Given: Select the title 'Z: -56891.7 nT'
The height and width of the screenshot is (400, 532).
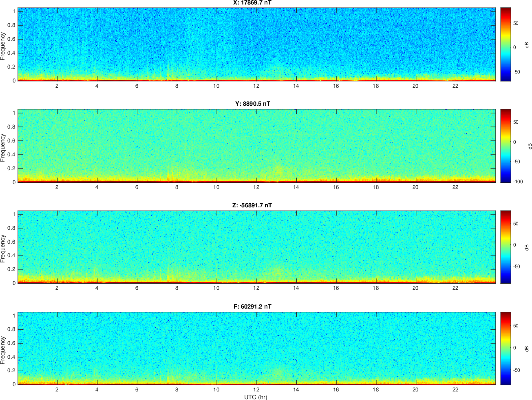Looking at the screenshot, I should [x=252, y=205].
